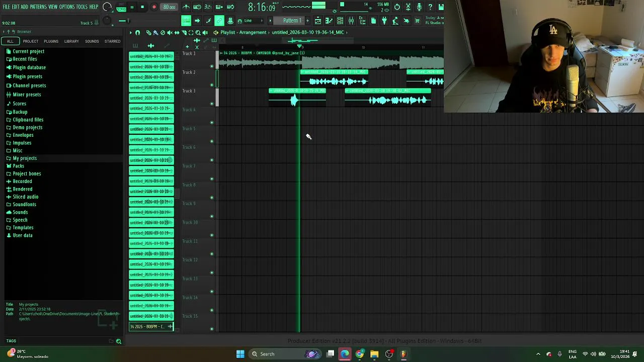Viewport: 644px width, 362px height.
Task: Click the Track 2 label
Action: [189, 72]
